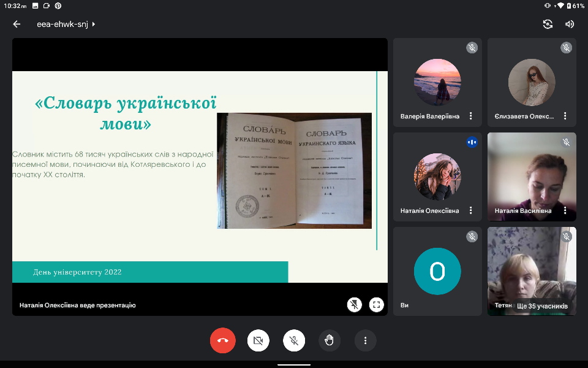Screen dimensions: 588x368
Task: Tap the shared presentation slide
Action: 200,177
